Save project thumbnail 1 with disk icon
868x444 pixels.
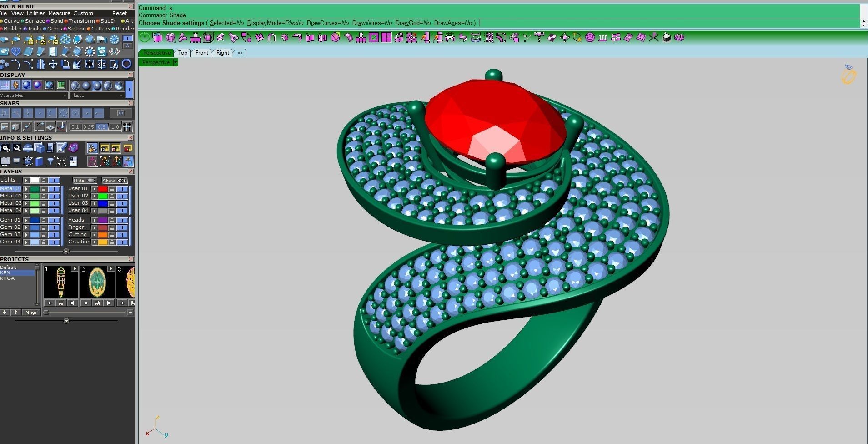pyautogui.click(x=61, y=303)
